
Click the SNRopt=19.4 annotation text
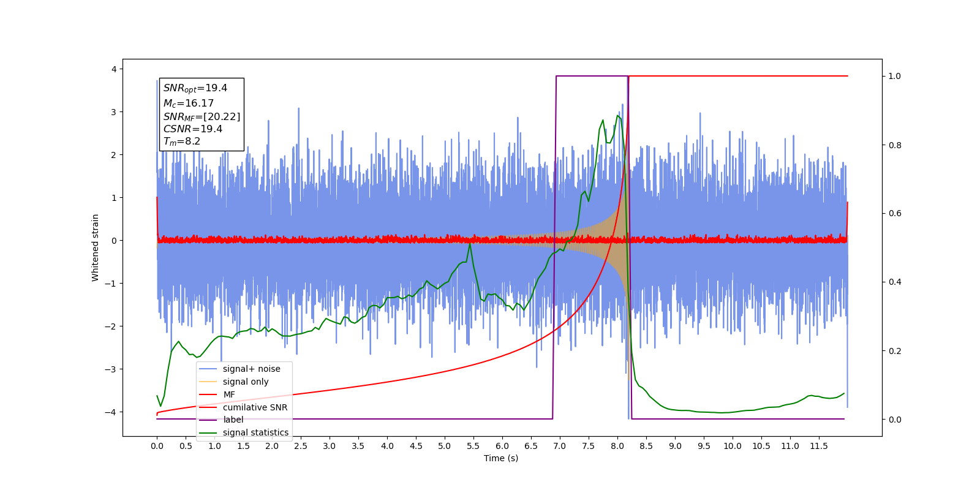point(195,88)
